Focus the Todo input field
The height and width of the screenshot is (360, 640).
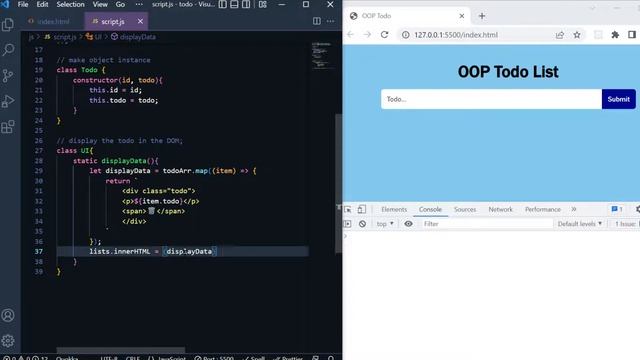[x=491, y=99]
